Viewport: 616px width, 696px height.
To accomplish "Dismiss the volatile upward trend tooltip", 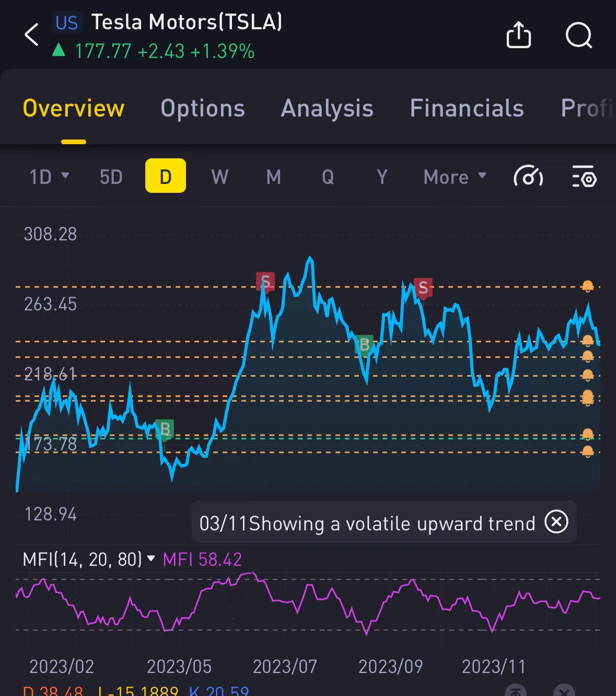I will 556,521.
